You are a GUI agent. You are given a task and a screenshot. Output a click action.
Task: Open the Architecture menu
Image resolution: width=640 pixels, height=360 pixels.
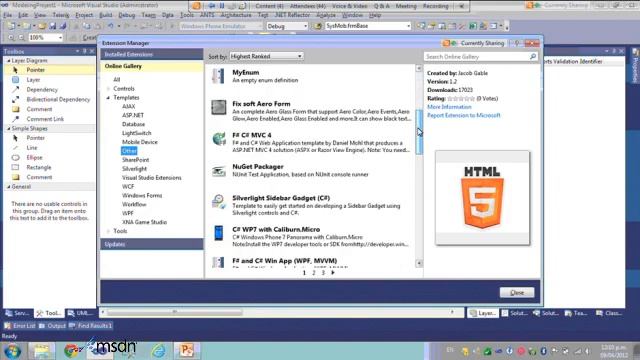236,15
